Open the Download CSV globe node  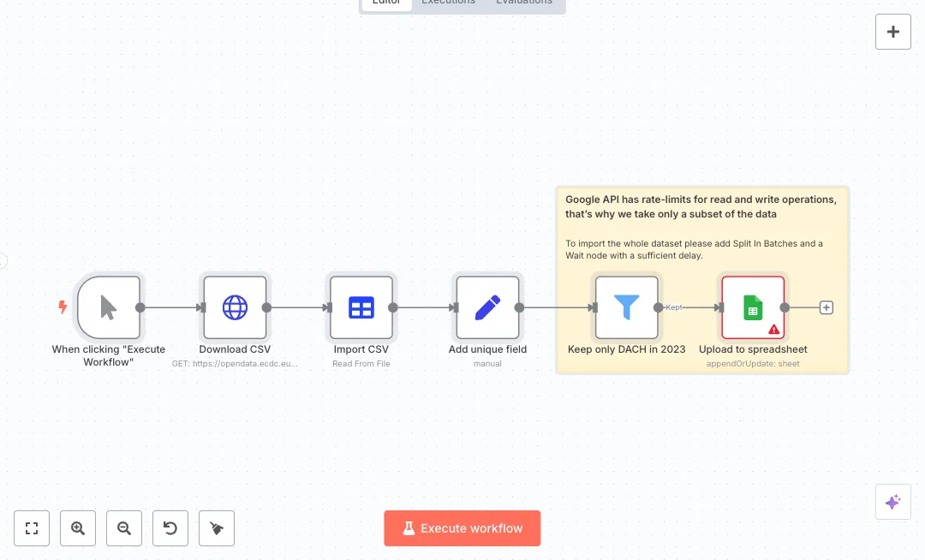(x=235, y=307)
